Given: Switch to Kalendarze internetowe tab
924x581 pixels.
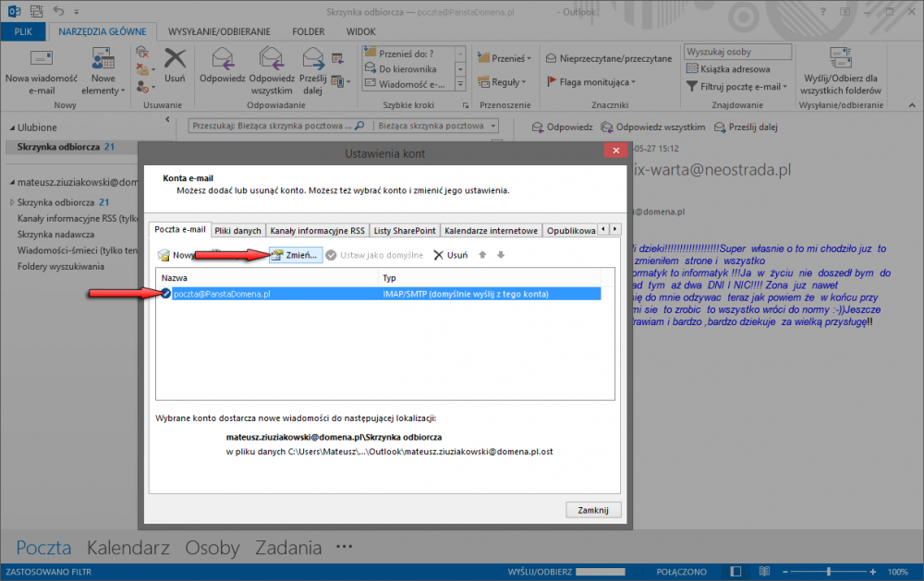Looking at the screenshot, I should 491,230.
